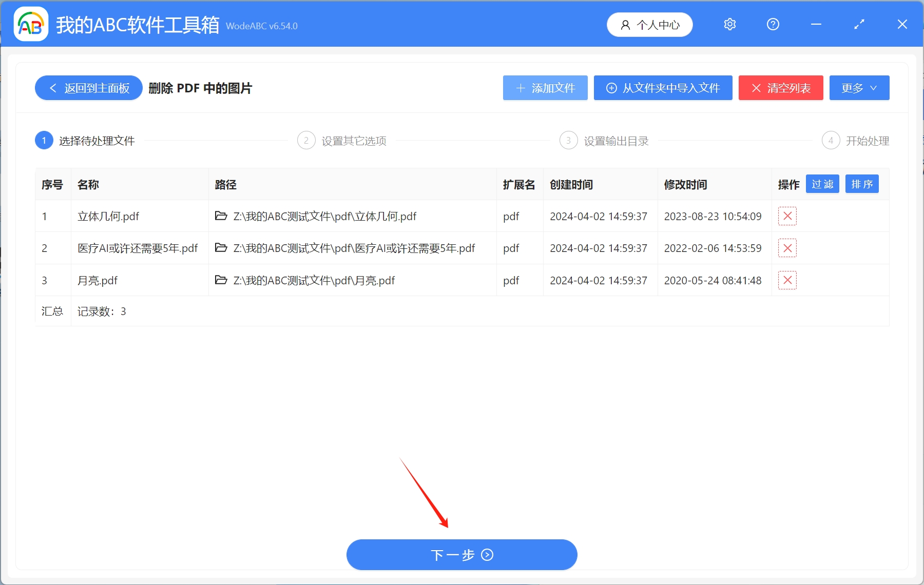The image size is (924, 585).
Task: Click 返回到主面板 to go back
Action: tap(88, 88)
